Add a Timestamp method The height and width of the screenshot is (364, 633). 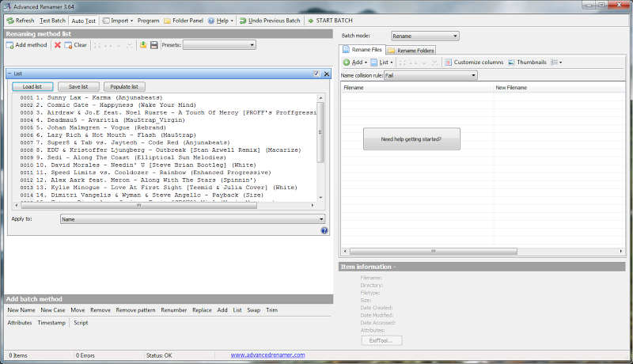click(51, 322)
